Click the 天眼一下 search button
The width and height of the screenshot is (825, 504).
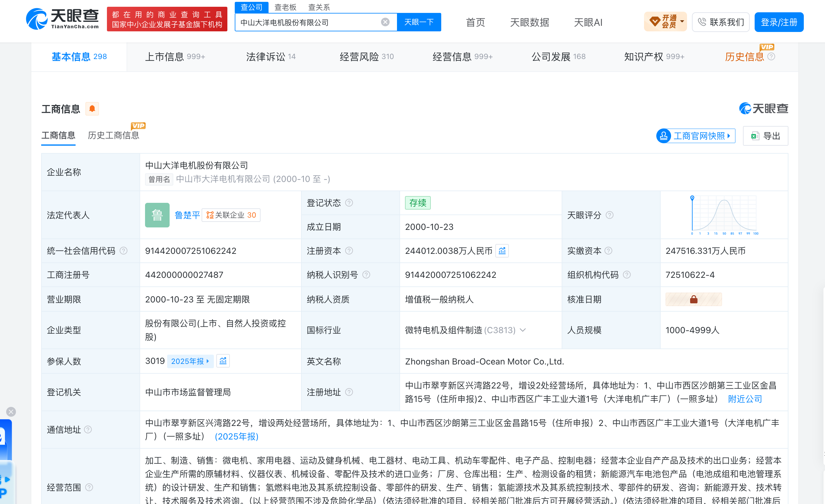click(x=419, y=22)
